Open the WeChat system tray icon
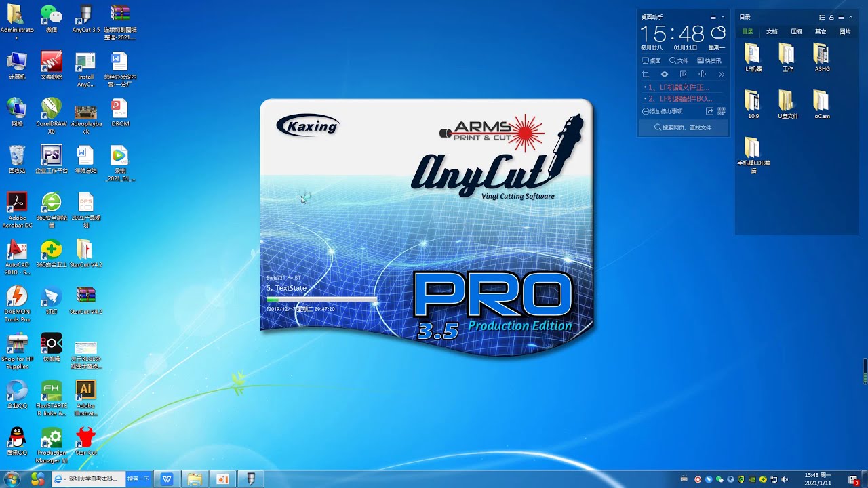868x488 pixels. tap(720, 479)
